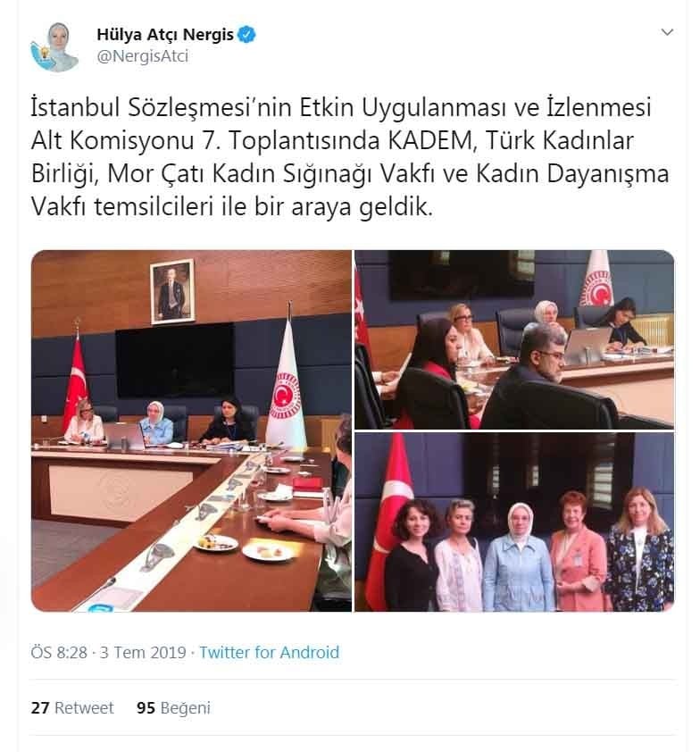Image resolution: width=700 pixels, height=752 pixels.
Task: Open Hülya Atçı Nergis profile avatar
Action: pos(54,46)
